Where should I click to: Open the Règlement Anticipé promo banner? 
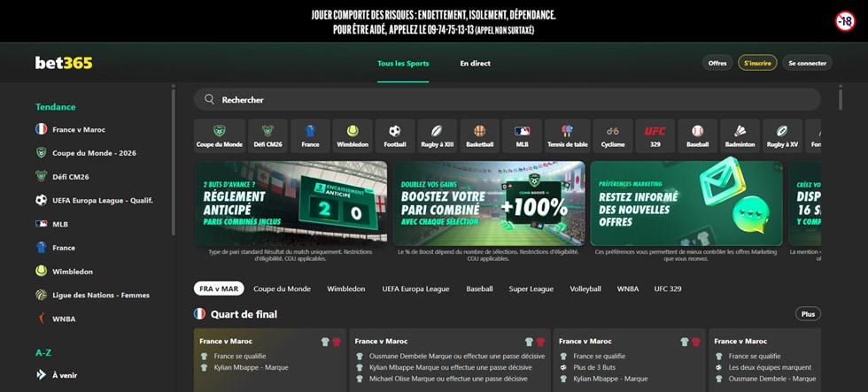click(x=291, y=204)
